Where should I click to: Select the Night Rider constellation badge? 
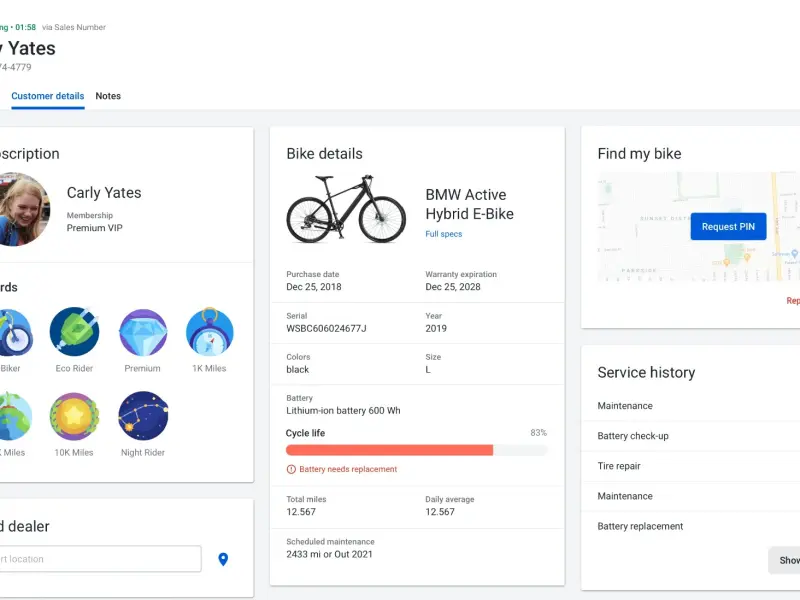pos(143,416)
